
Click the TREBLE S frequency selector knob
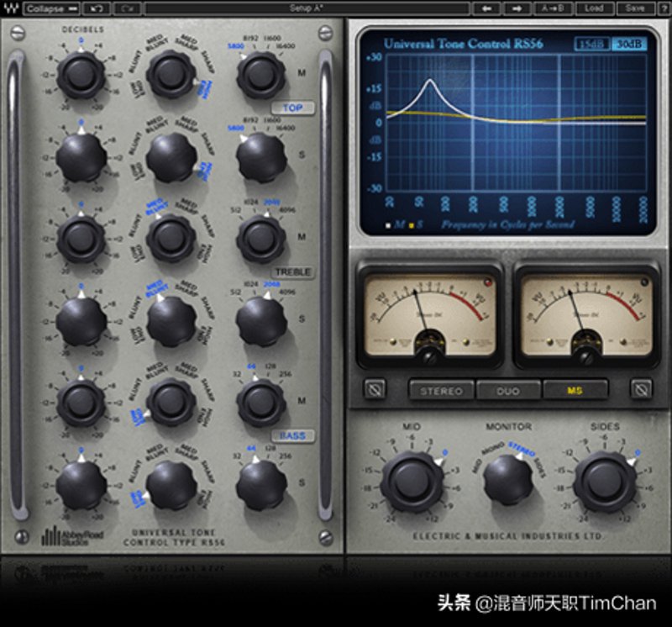261,320
